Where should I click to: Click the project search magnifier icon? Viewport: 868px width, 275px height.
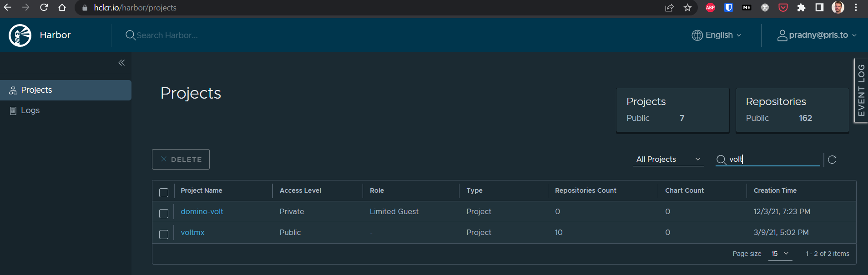click(x=721, y=160)
